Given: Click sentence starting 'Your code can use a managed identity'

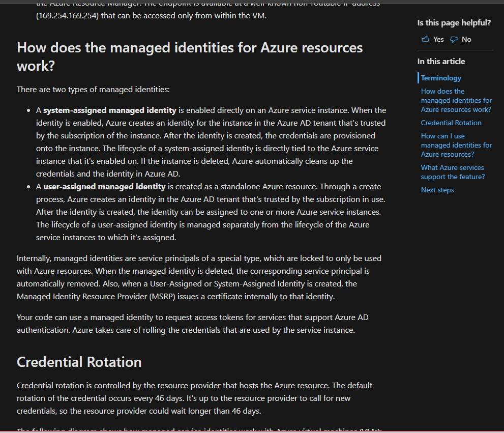Looking at the screenshot, I should tap(193, 324).
